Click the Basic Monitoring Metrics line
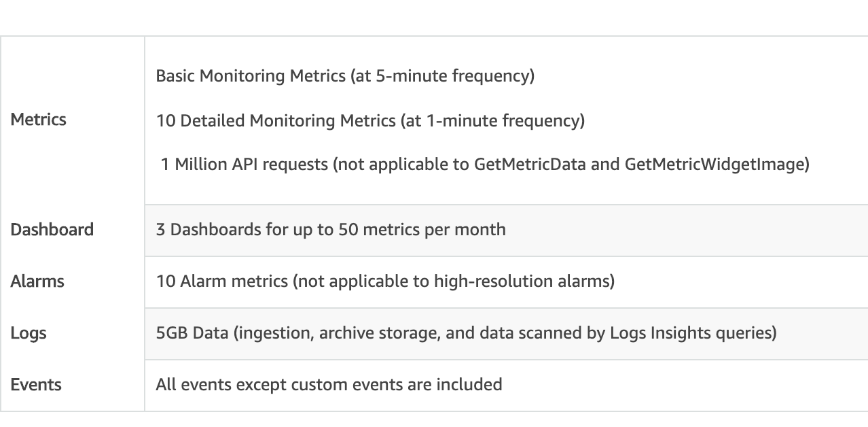Image resolution: width=868 pixels, height=427 pixels. pyautogui.click(x=345, y=76)
